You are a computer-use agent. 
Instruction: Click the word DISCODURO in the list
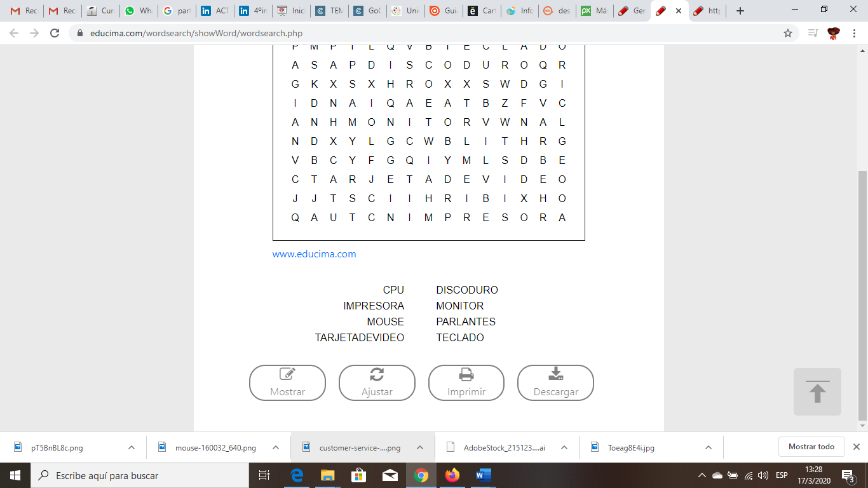click(467, 290)
